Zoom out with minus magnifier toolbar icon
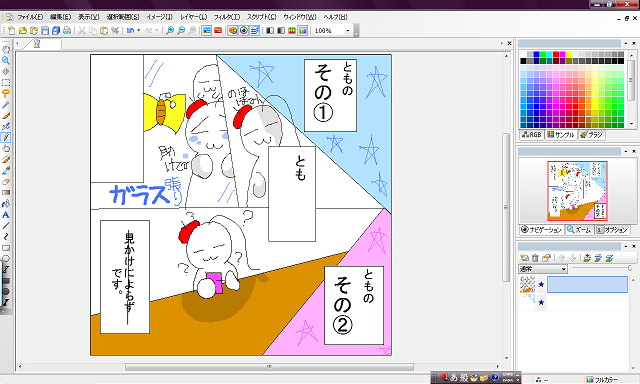This screenshot has height=384, width=640. (x=181, y=31)
